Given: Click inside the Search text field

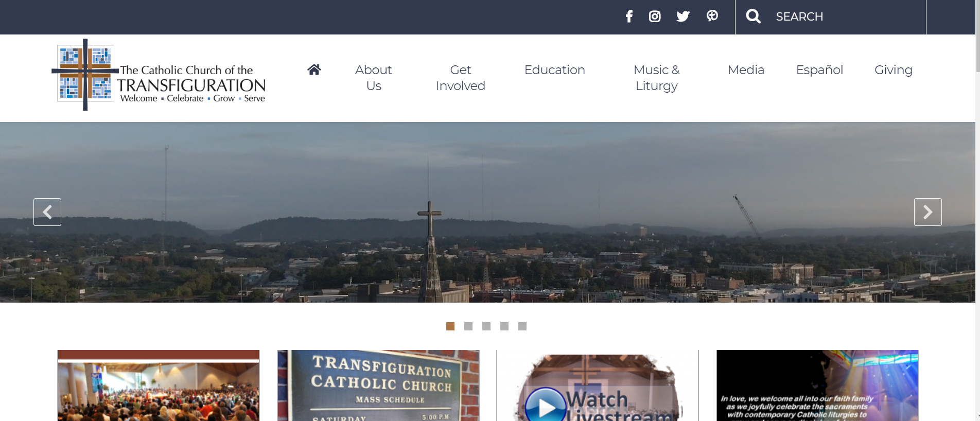Looking at the screenshot, I should click(x=844, y=16).
